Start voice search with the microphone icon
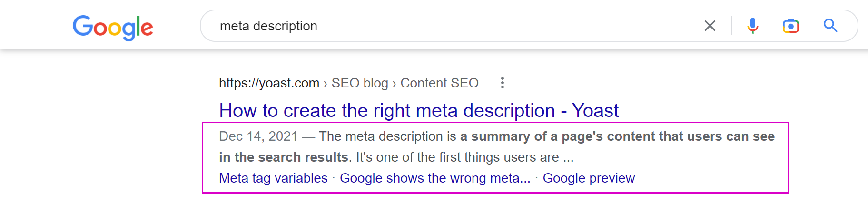This screenshot has width=868, height=213. click(x=752, y=26)
